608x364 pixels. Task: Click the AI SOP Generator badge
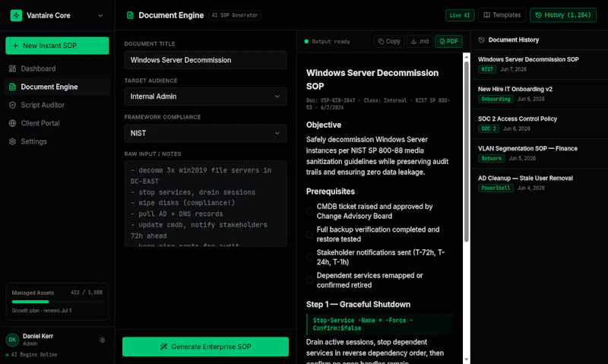click(235, 15)
